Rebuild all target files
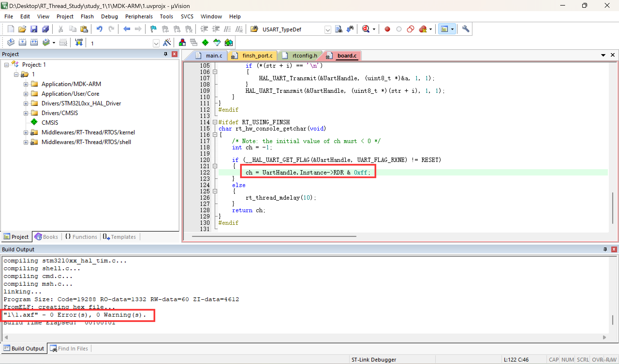The image size is (619, 364). click(x=34, y=42)
